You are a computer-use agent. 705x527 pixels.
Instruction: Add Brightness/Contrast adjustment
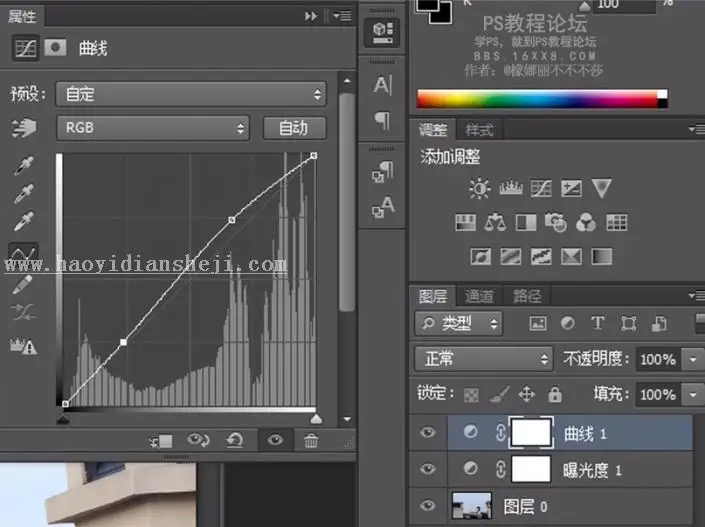pos(479,188)
